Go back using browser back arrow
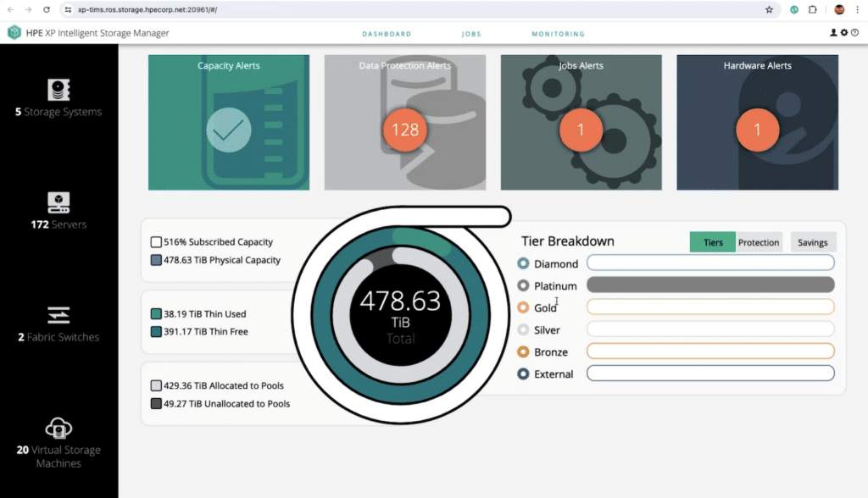The image size is (868, 498). tap(10, 9)
